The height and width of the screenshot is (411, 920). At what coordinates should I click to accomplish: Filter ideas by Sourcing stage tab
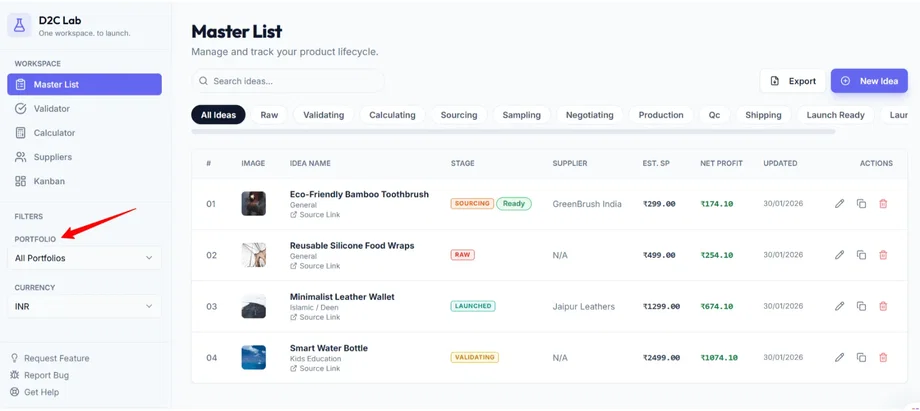459,115
